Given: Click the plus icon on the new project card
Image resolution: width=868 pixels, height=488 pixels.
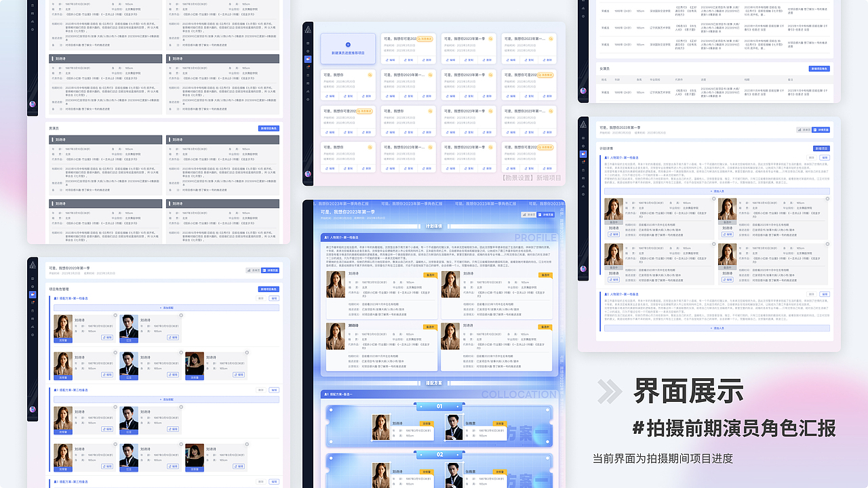Looking at the screenshot, I should (x=348, y=45).
